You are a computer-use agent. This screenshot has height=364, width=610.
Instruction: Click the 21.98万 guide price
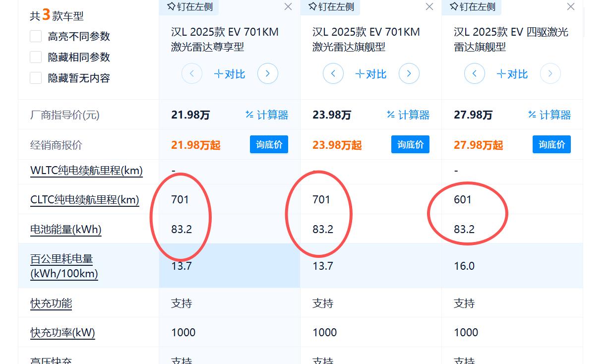(190, 115)
